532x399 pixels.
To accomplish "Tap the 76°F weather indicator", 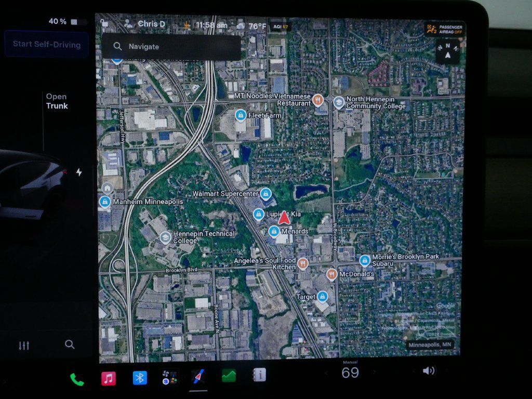I will pos(251,26).
